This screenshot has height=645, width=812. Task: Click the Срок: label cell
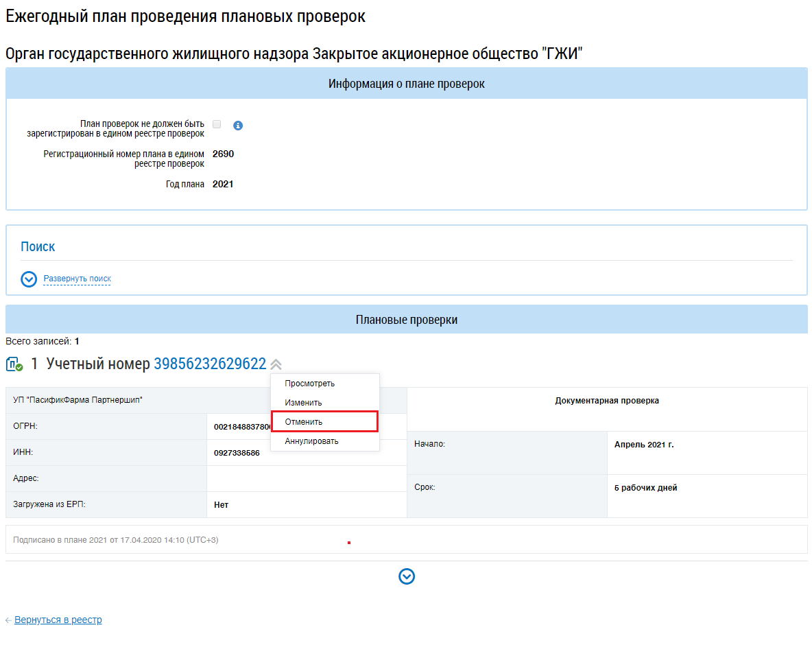[507, 496]
